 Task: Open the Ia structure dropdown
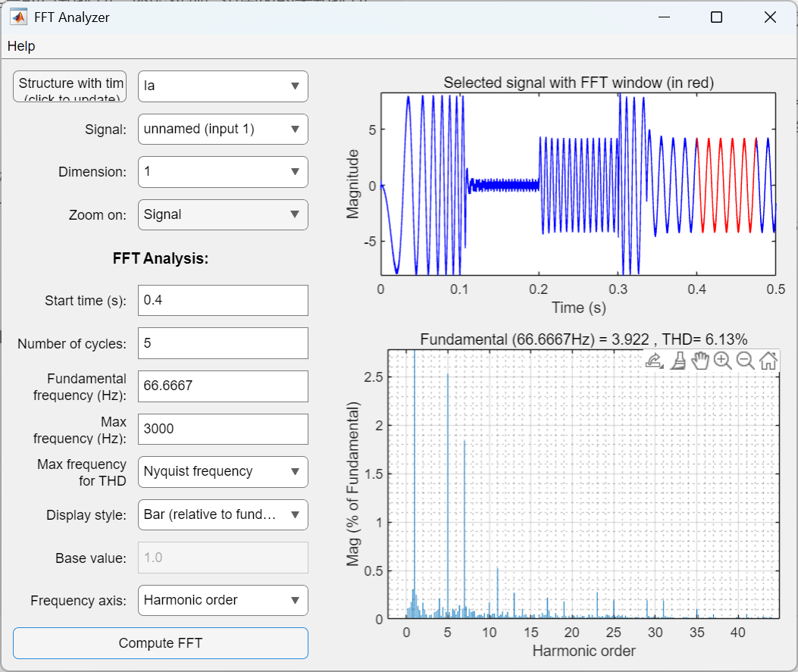(x=223, y=86)
